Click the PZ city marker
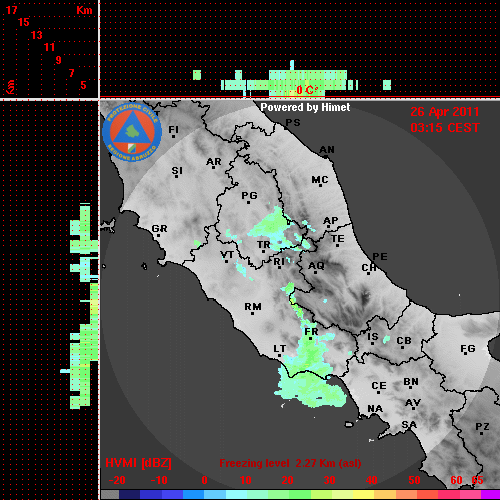Image resolution: width=500 pixels, height=500 pixels. pyautogui.click(x=482, y=433)
